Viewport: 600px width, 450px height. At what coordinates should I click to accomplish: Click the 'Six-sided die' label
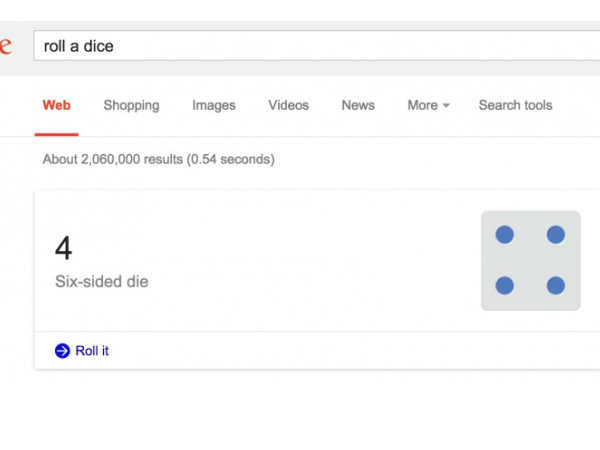click(101, 282)
